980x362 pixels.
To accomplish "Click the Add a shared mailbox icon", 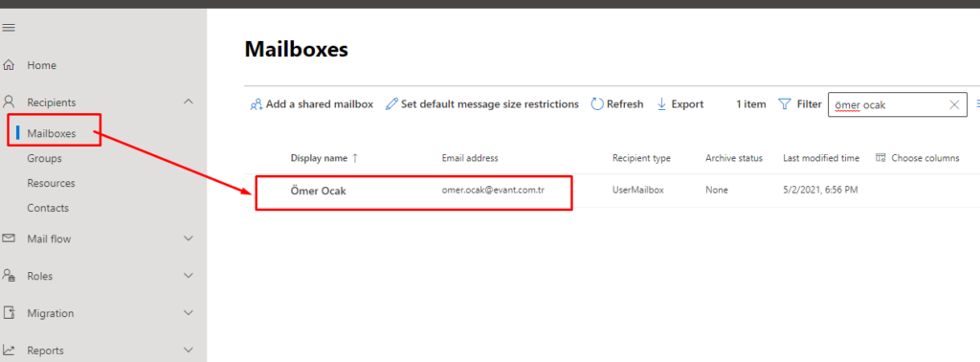I will pyautogui.click(x=256, y=104).
